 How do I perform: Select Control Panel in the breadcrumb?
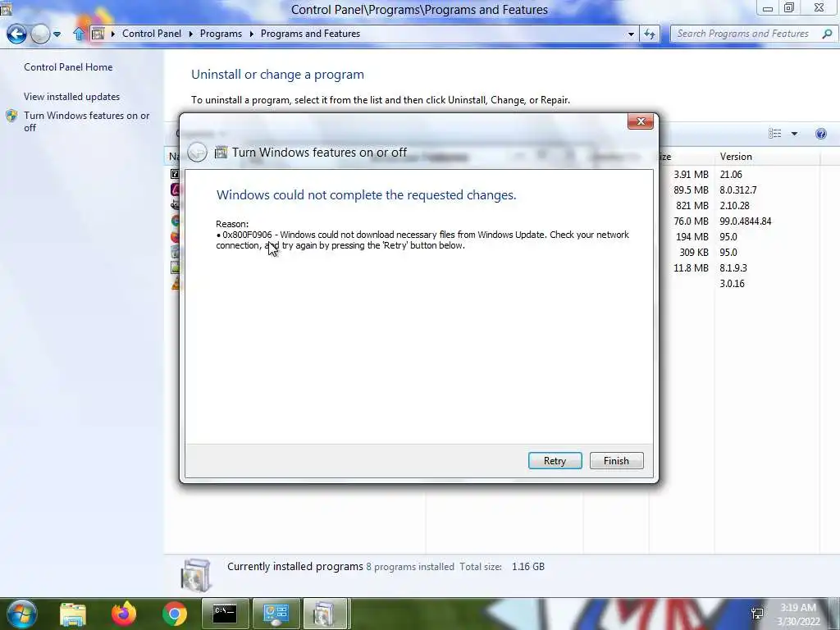coord(152,33)
